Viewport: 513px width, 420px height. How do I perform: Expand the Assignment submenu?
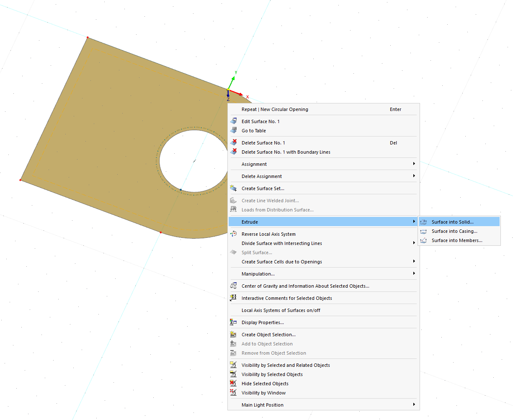tap(322, 164)
